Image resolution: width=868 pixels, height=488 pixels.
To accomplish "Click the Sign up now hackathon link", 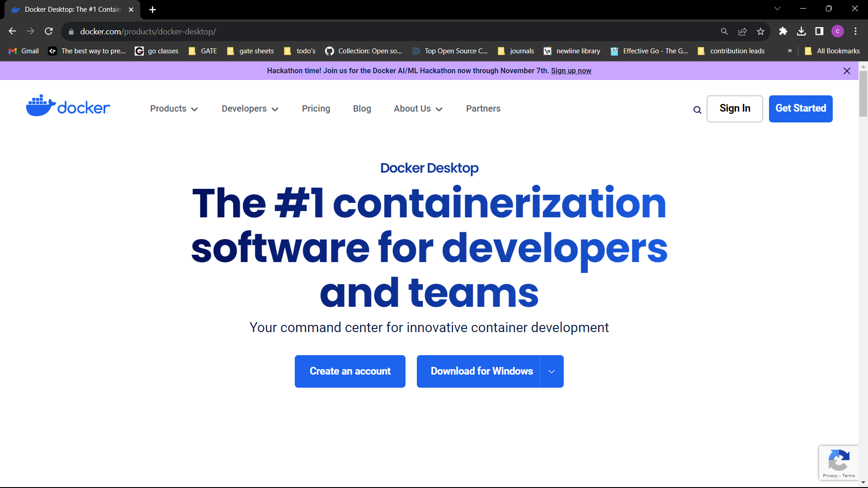I will pos(571,70).
